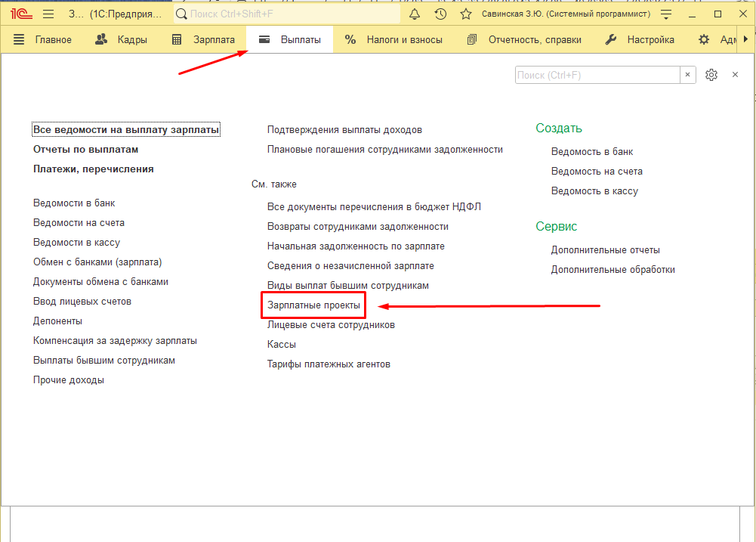Click the Настройка wrench icon
756x542 pixels.
[x=611, y=39]
